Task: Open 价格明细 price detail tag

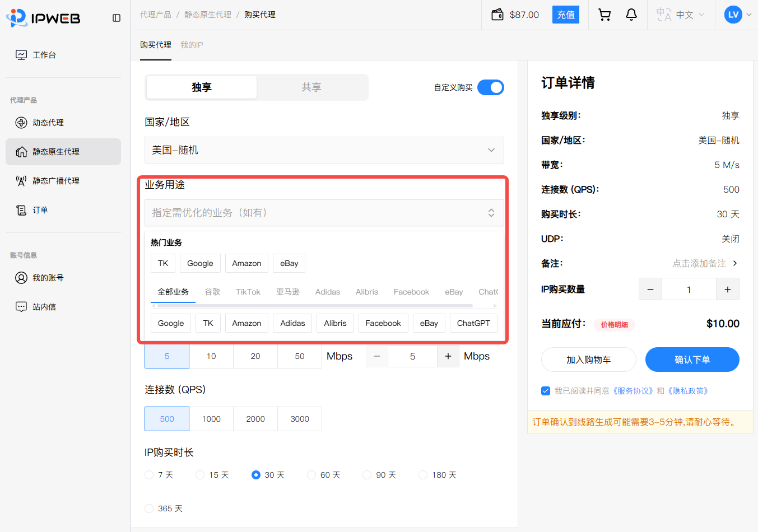Action: pyautogui.click(x=615, y=325)
